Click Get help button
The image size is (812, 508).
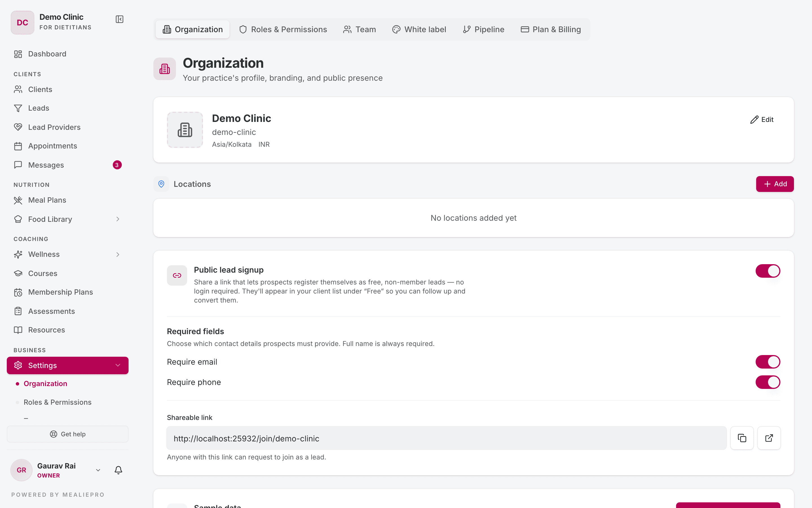pyautogui.click(x=68, y=434)
